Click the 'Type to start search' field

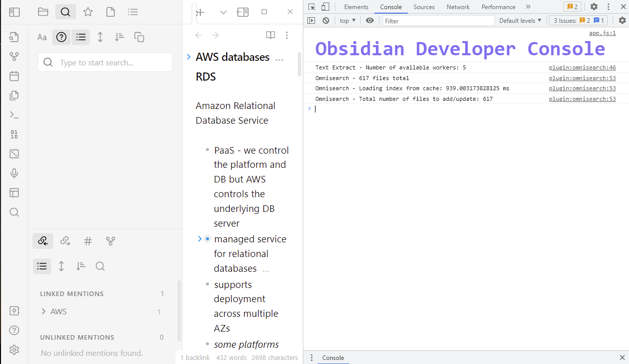click(106, 62)
